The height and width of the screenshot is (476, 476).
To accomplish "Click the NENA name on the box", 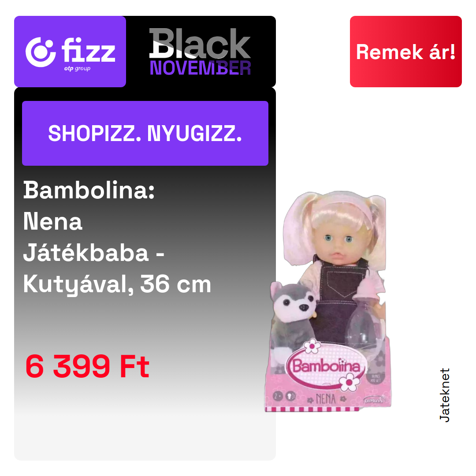I will coord(326,399).
